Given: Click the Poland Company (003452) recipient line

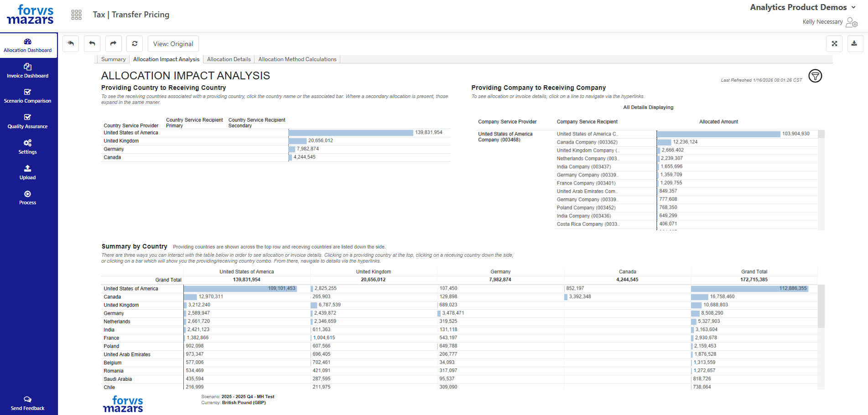Looking at the screenshot, I should 586,208.
